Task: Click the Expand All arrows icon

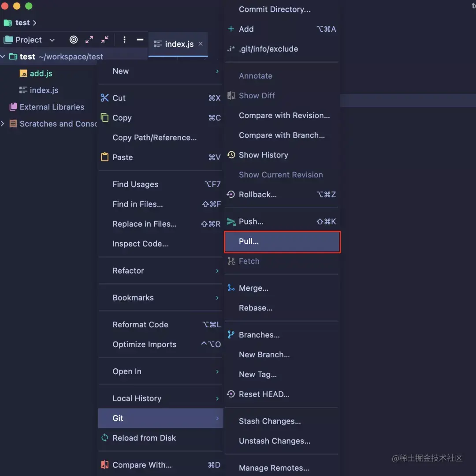Action: point(89,40)
